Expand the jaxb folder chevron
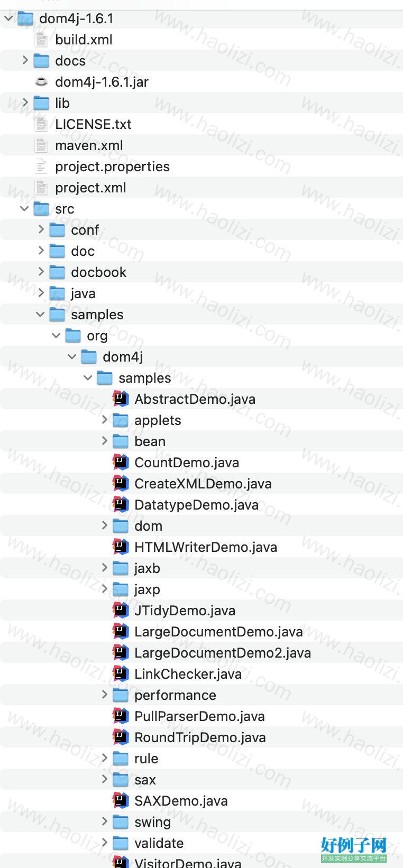Viewport: 403px width, 868px height. click(104, 568)
